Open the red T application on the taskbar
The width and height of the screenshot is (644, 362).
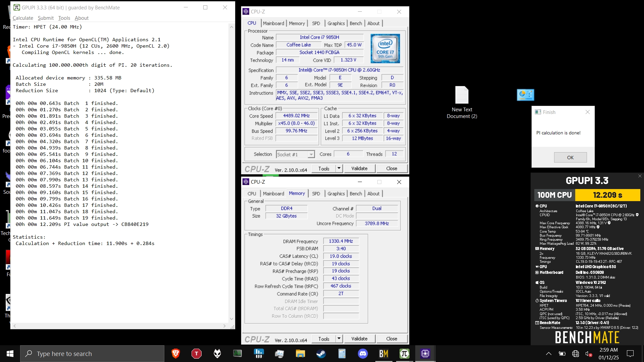(x=196, y=354)
